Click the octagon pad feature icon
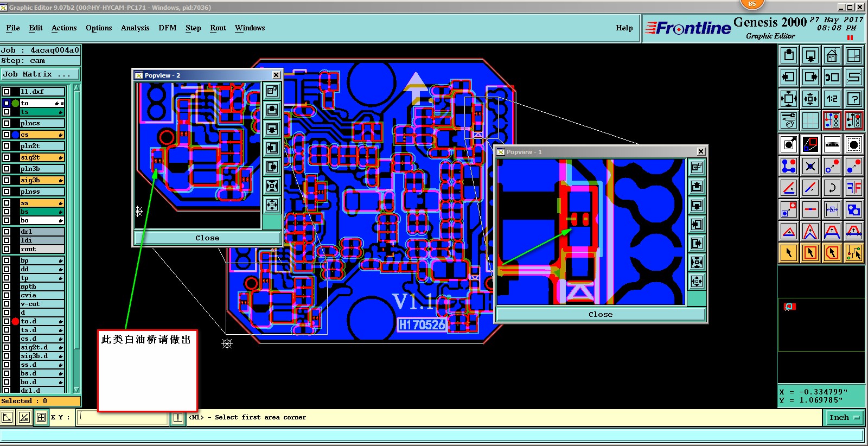This screenshot has width=868, height=446. point(854,144)
